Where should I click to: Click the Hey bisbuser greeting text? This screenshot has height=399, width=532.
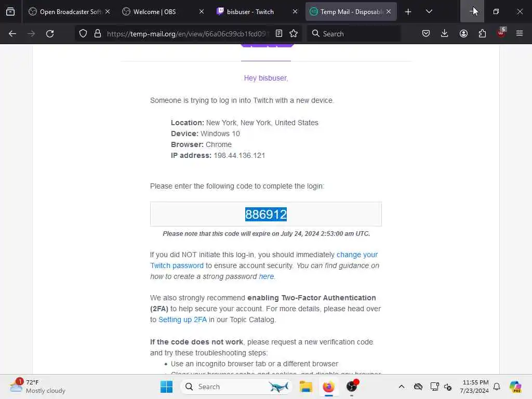coord(266,78)
